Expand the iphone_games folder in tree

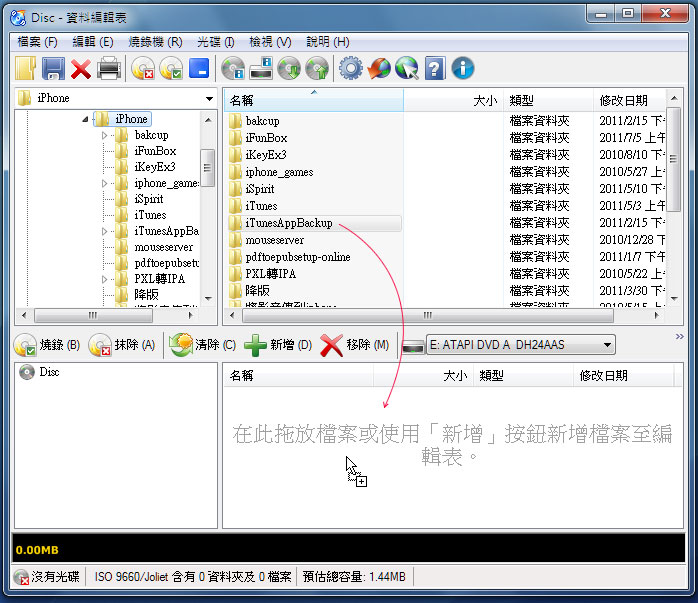pyautogui.click(x=104, y=183)
